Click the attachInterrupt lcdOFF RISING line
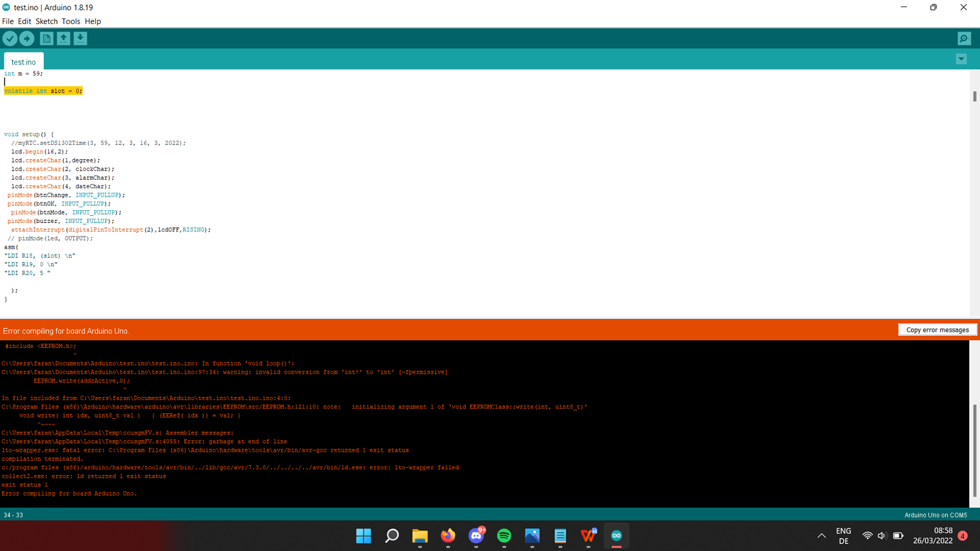The image size is (980, 551). click(x=111, y=230)
